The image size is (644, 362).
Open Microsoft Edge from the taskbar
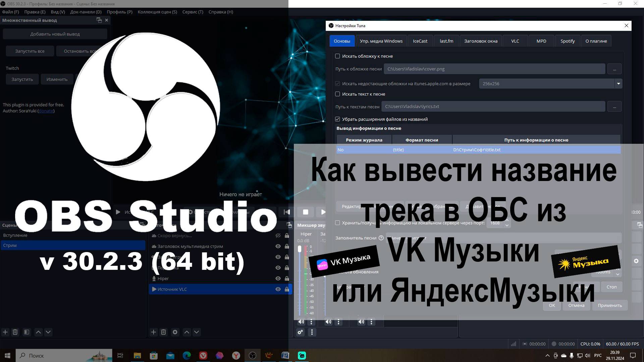187,356
